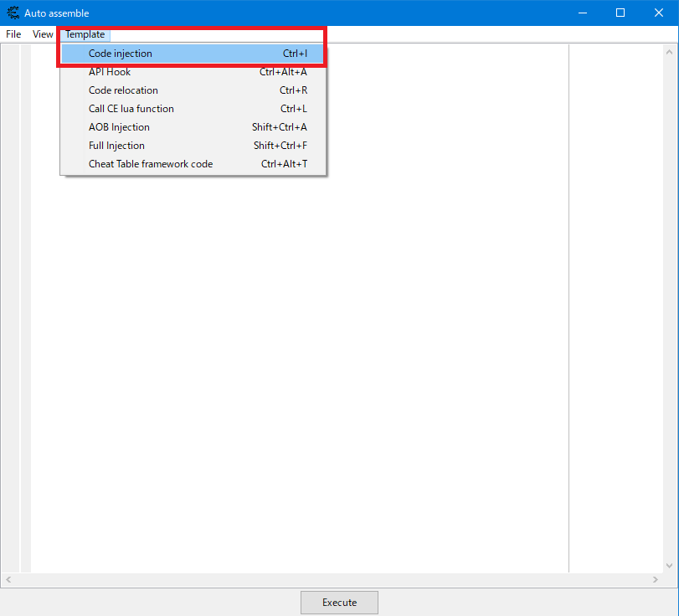The width and height of the screenshot is (679, 616).
Task: Click the Execute button
Action: click(340, 603)
